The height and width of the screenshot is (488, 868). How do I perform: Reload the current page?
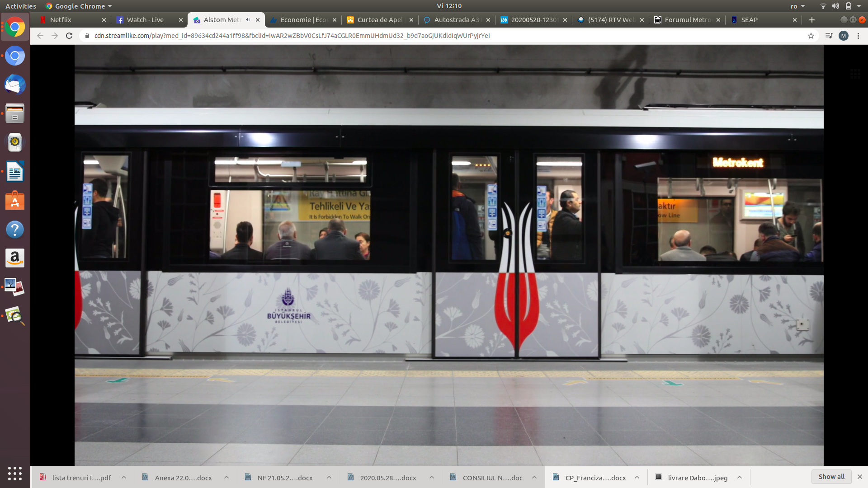coord(69,36)
